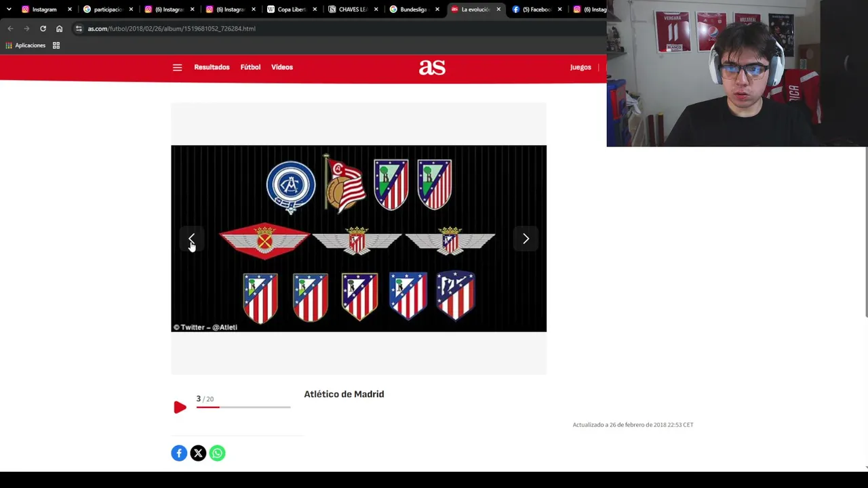Switch to the first Instagram tab
868x488 pixels.
(45, 9)
